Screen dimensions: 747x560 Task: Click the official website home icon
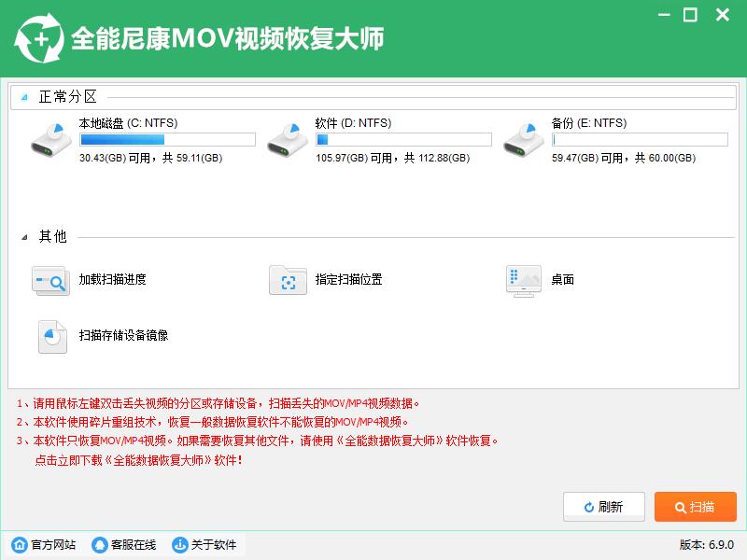[20, 544]
